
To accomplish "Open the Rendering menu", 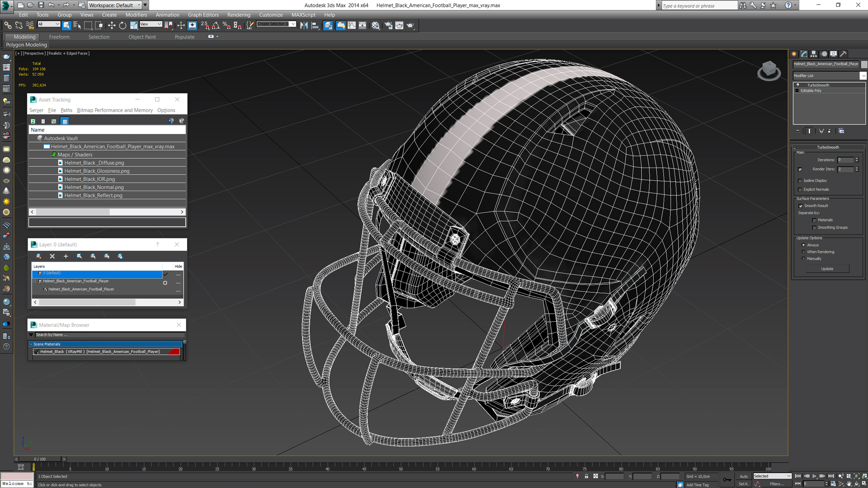I will (x=238, y=15).
